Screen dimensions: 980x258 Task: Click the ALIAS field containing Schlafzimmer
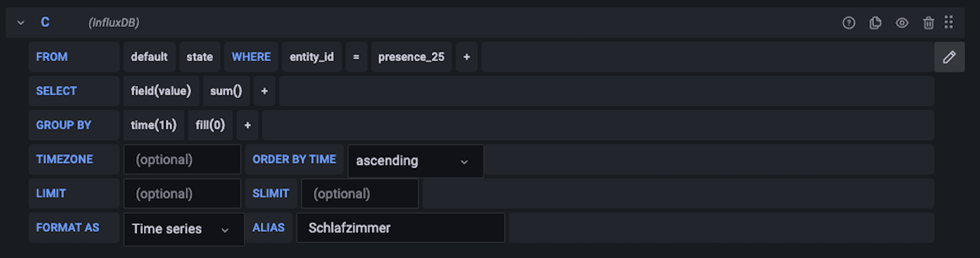pyautogui.click(x=400, y=228)
